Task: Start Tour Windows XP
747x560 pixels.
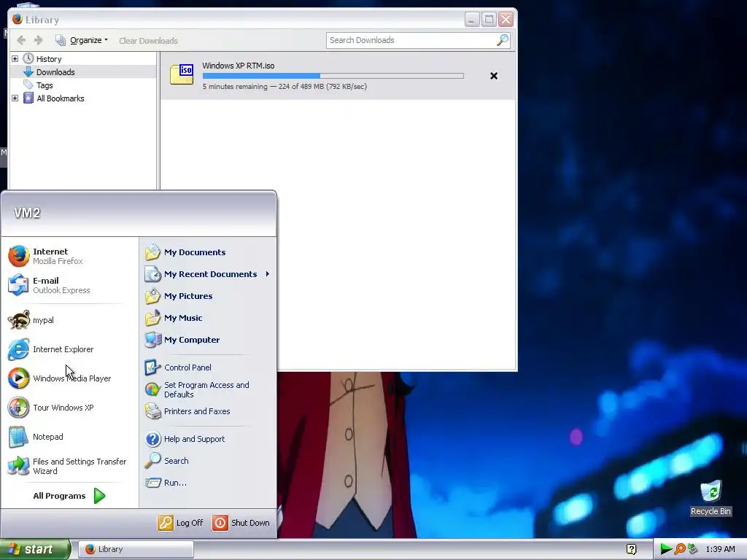Action: point(50,408)
